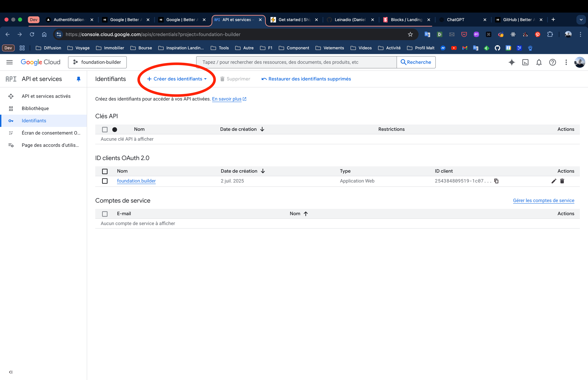The width and height of the screenshot is (588, 380).
Task: Open the notifications bell
Action: point(539,62)
